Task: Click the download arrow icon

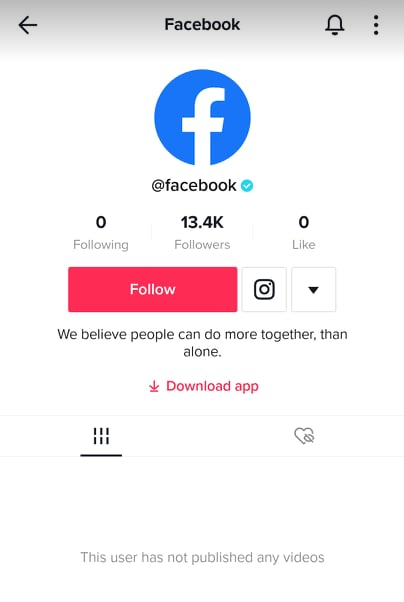Action: tap(154, 386)
